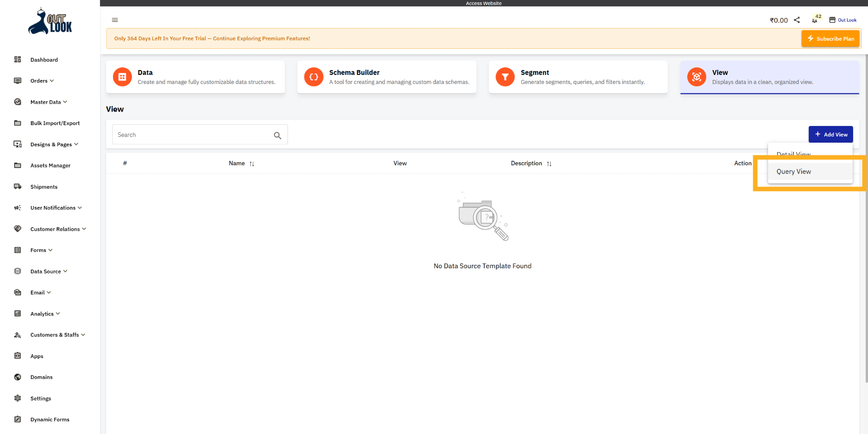Click the share icon in the header
The image size is (868, 434).
[x=797, y=20]
